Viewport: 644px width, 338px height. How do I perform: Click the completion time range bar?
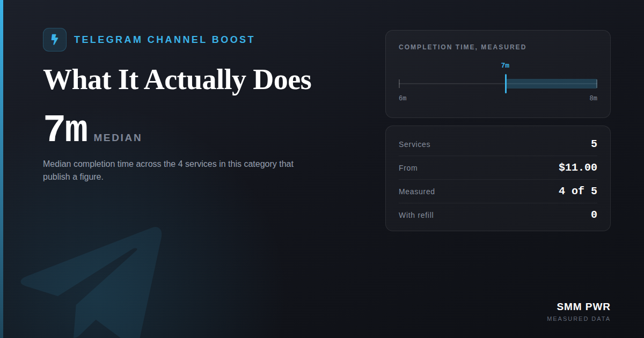click(498, 84)
